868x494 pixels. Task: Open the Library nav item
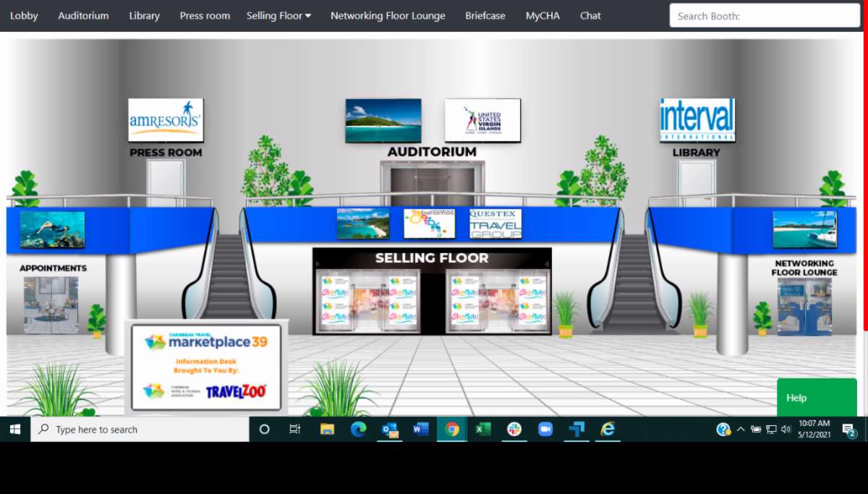144,16
